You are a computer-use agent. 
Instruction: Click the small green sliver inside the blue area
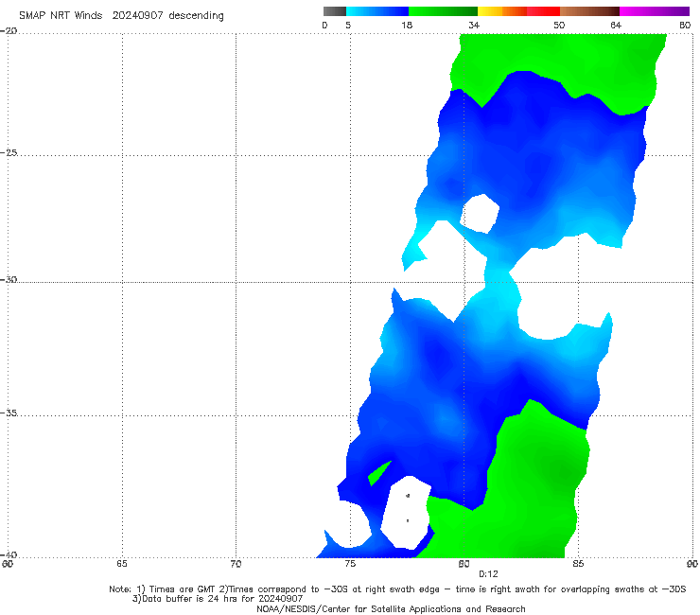pyautogui.click(x=379, y=473)
